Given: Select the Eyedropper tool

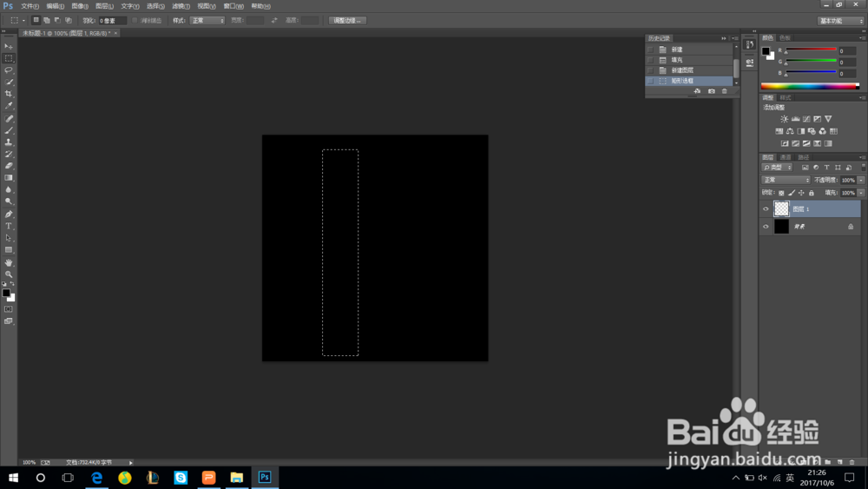Looking at the screenshot, I should 9,105.
